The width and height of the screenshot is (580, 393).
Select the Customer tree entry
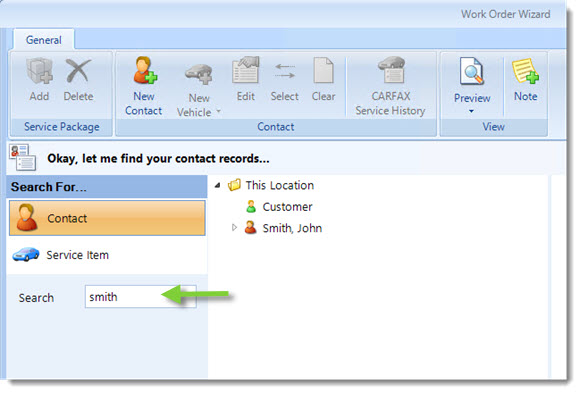click(287, 207)
